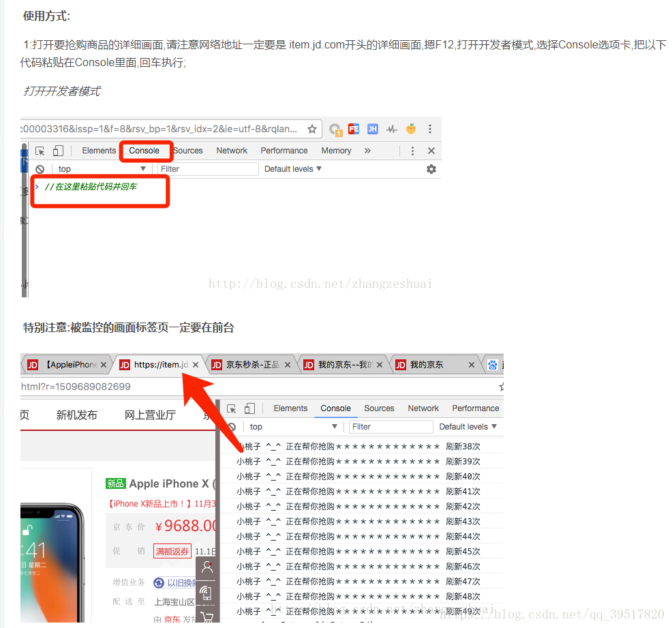The image size is (672, 628).
Task: Switch to Console tab in upper DevTools
Action: click(x=144, y=151)
